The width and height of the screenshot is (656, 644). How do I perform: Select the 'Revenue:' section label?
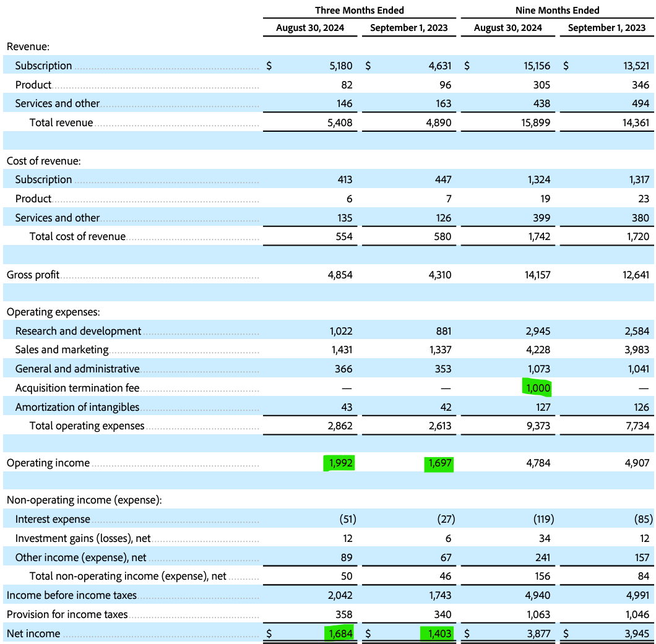pyautogui.click(x=28, y=46)
